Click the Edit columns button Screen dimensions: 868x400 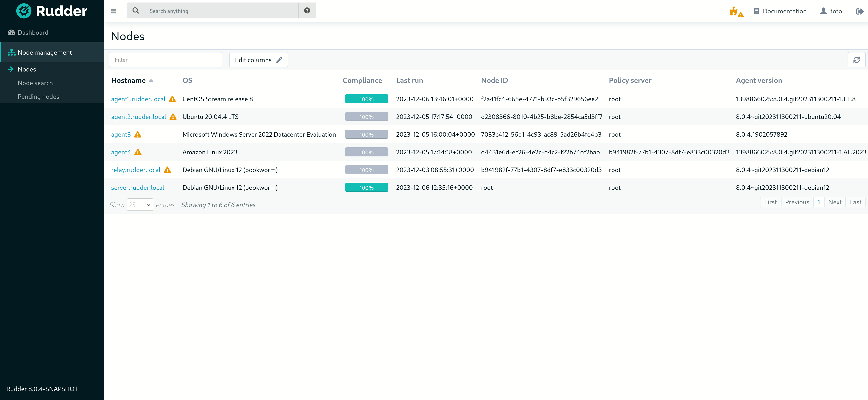(x=258, y=60)
